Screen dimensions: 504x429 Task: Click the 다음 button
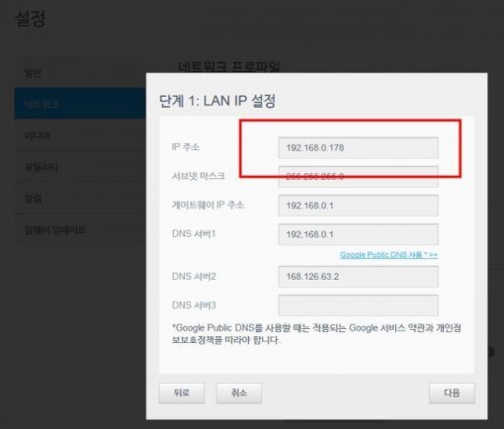tap(452, 392)
